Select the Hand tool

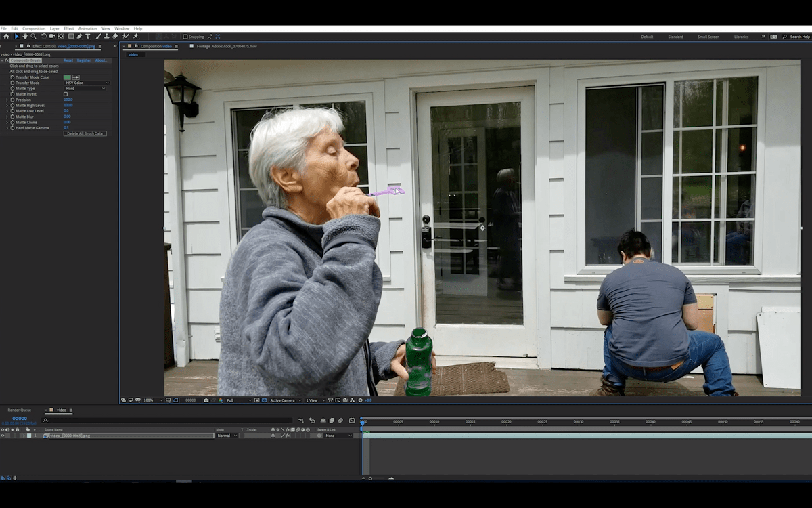(25, 37)
